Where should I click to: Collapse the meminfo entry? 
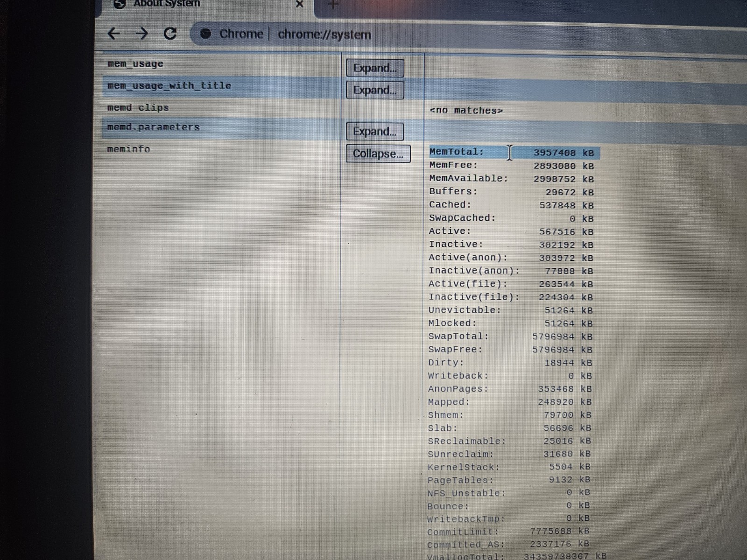378,154
